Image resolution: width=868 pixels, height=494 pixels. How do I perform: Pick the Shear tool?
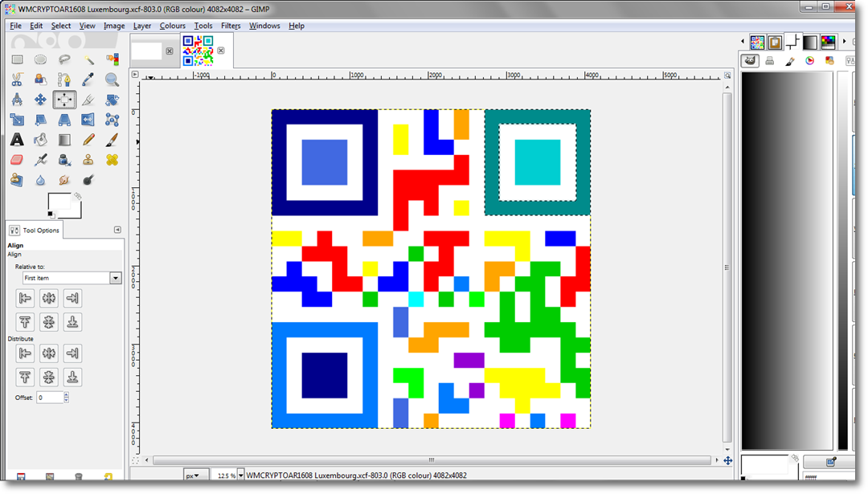tap(40, 120)
